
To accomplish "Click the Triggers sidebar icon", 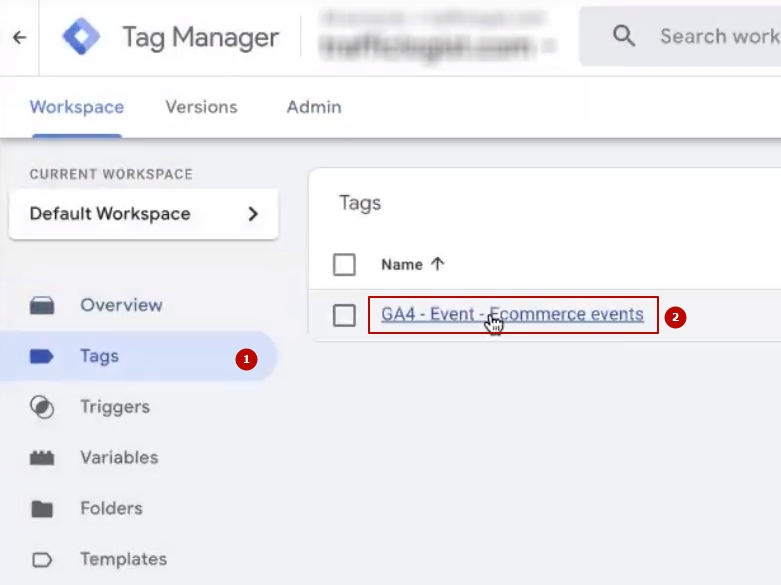I will click(42, 407).
